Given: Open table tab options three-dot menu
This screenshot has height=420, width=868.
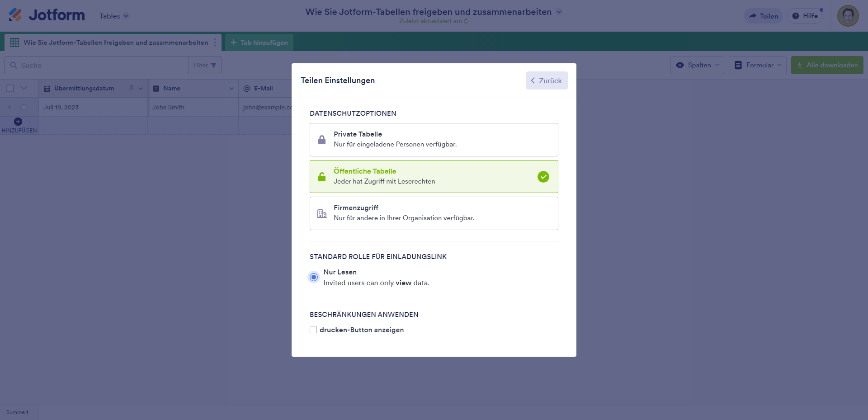Looking at the screenshot, I should click(x=215, y=42).
